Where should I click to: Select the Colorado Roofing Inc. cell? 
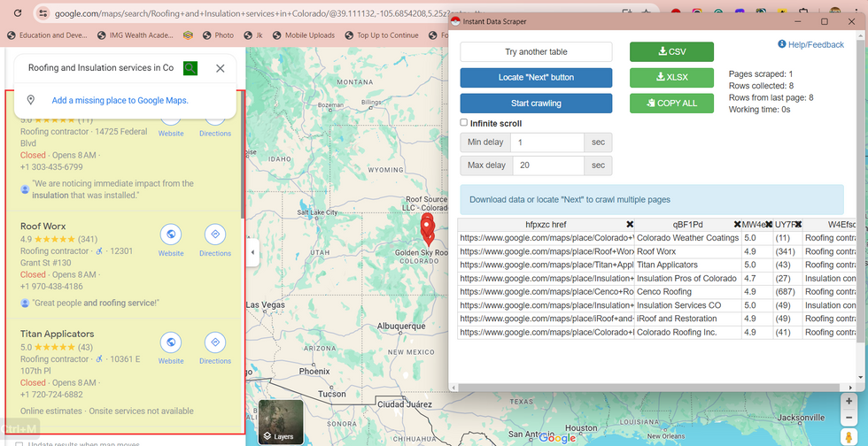(688, 333)
